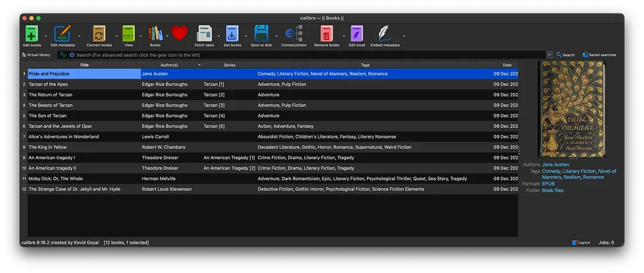Open Saved searches
The image size is (644, 273).
600,55
